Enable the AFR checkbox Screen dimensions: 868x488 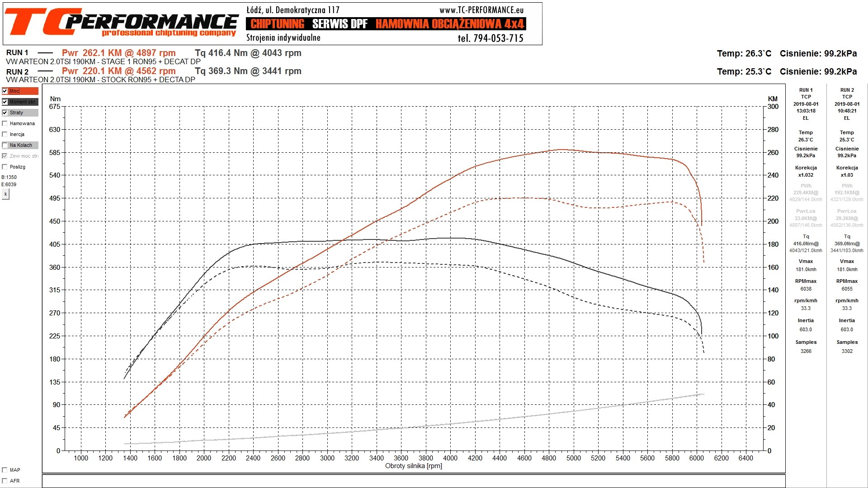click(x=5, y=481)
